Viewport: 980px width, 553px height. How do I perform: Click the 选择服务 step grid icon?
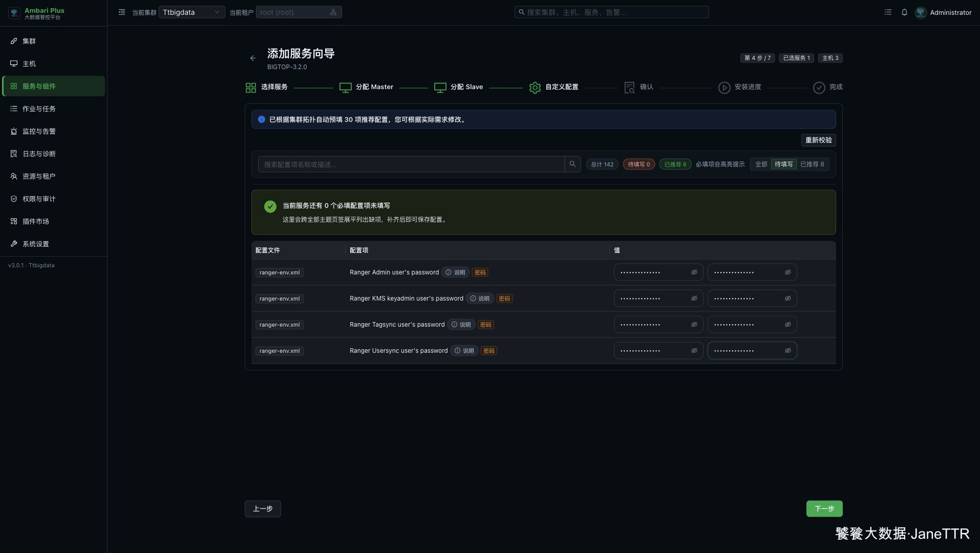(251, 88)
